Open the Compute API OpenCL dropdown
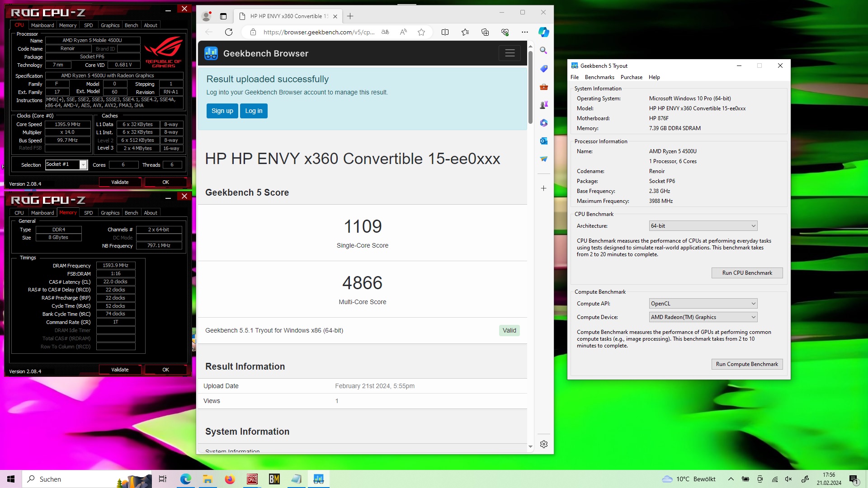 [703, 304]
